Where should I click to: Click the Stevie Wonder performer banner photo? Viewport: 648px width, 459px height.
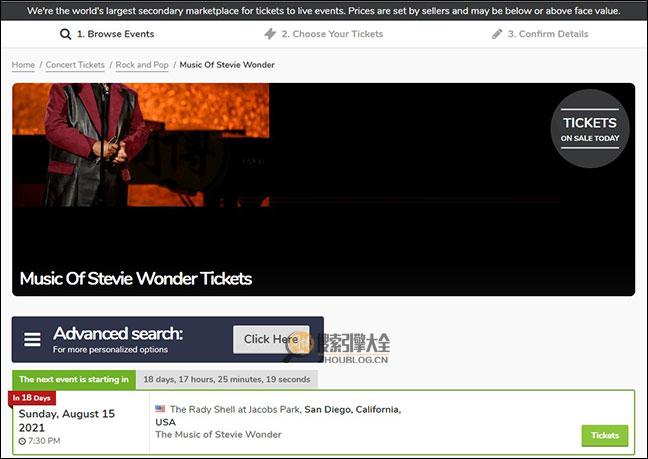point(141,144)
